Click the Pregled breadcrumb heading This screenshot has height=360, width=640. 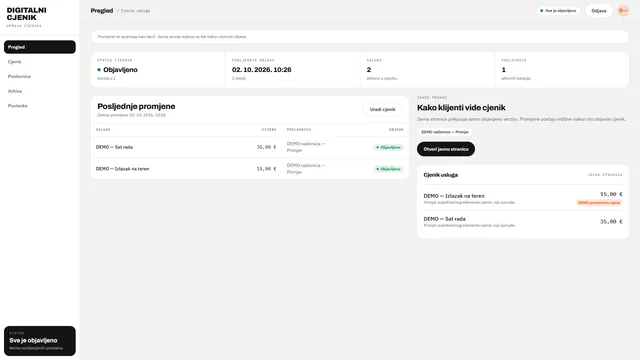coord(102,11)
